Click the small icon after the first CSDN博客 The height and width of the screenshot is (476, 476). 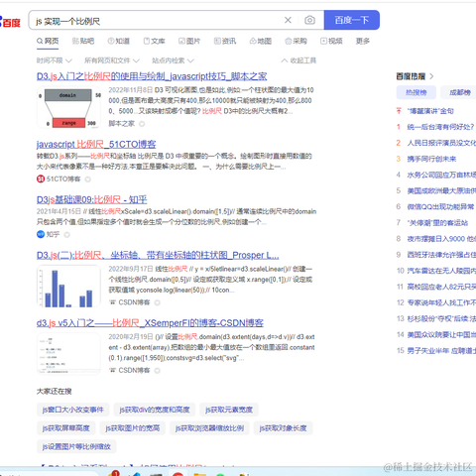pos(158,302)
